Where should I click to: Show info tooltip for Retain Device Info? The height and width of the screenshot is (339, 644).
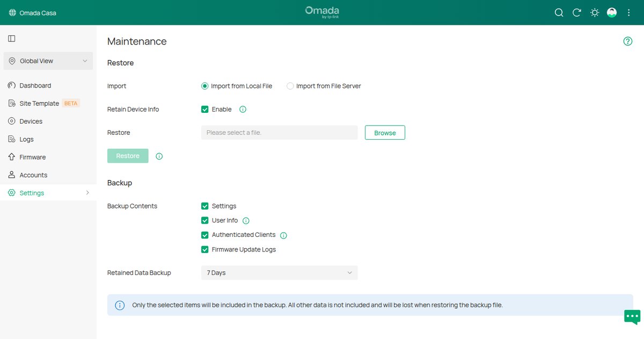[243, 109]
